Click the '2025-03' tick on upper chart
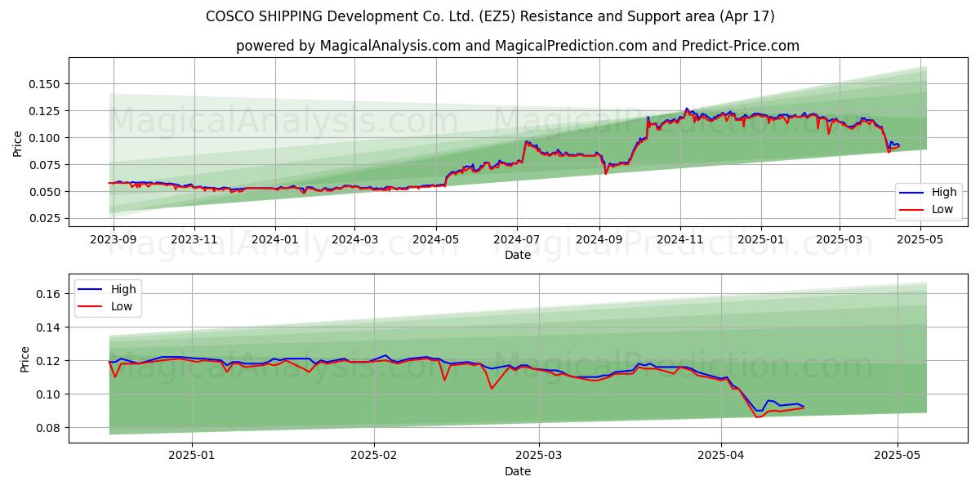Image resolution: width=980 pixels, height=490 pixels. [x=839, y=239]
